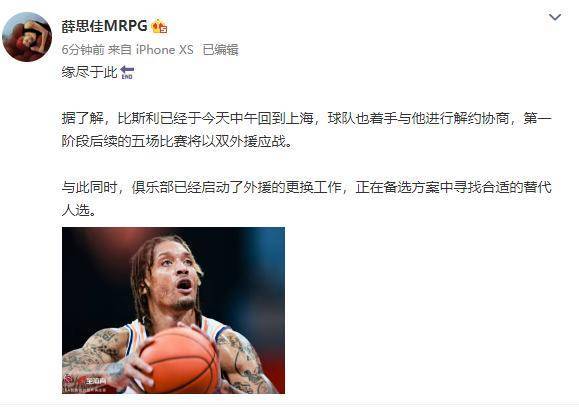The height and width of the screenshot is (407, 579).
Task: Open 薛思佳MRPG's round profile avatar
Action: 27,36
